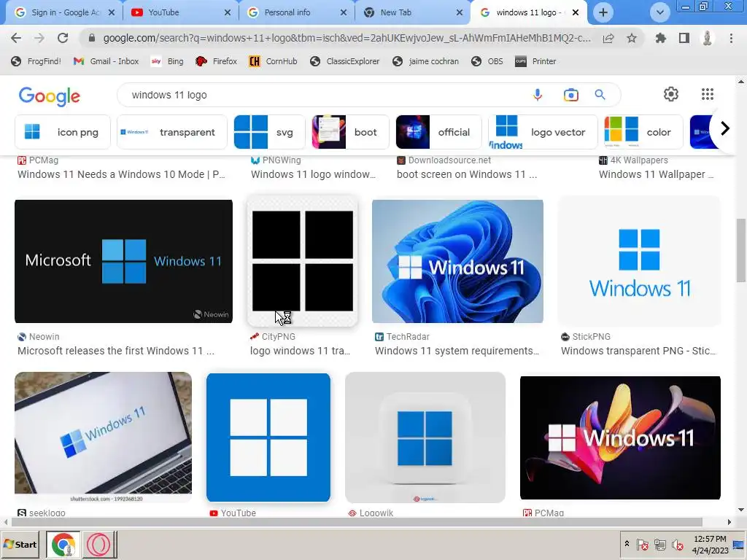Viewport: 747px width, 560px height.
Task: Search by image with camera icon
Action: pos(570,95)
